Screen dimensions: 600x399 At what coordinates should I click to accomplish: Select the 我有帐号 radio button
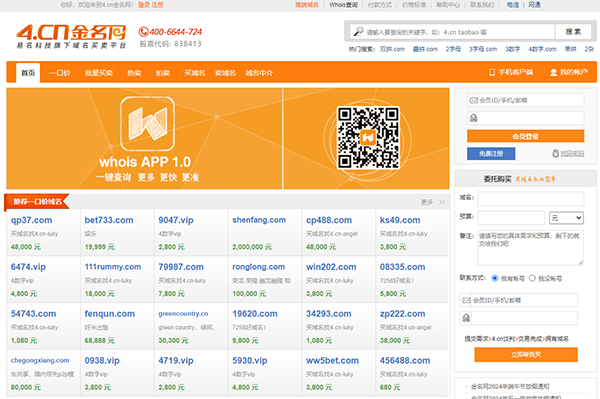pyautogui.click(x=495, y=278)
